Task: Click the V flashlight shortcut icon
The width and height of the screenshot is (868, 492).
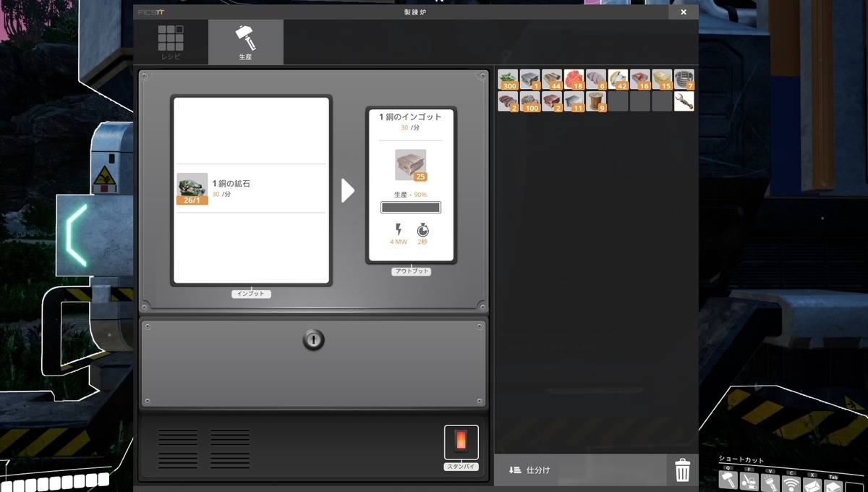Action: tap(771, 481)
